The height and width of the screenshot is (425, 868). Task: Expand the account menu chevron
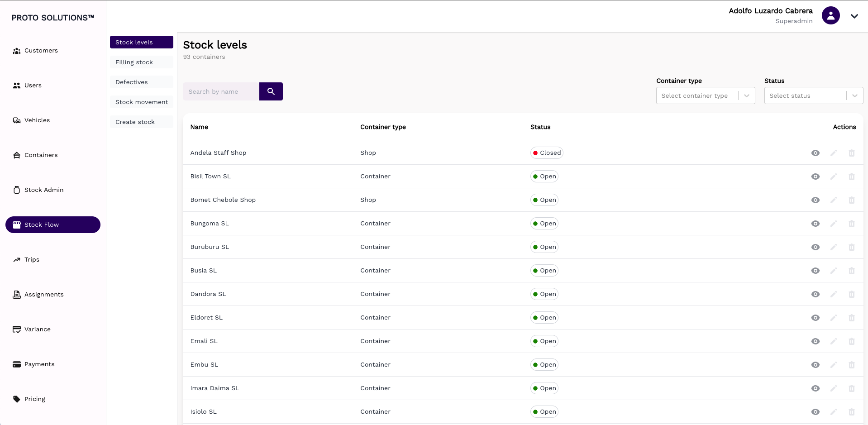[854, 16]
